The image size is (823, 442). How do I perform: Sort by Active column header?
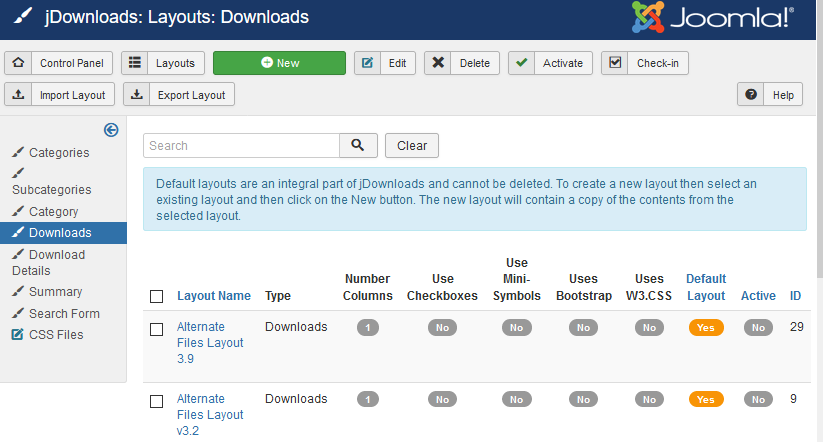[x=758, y=296]
